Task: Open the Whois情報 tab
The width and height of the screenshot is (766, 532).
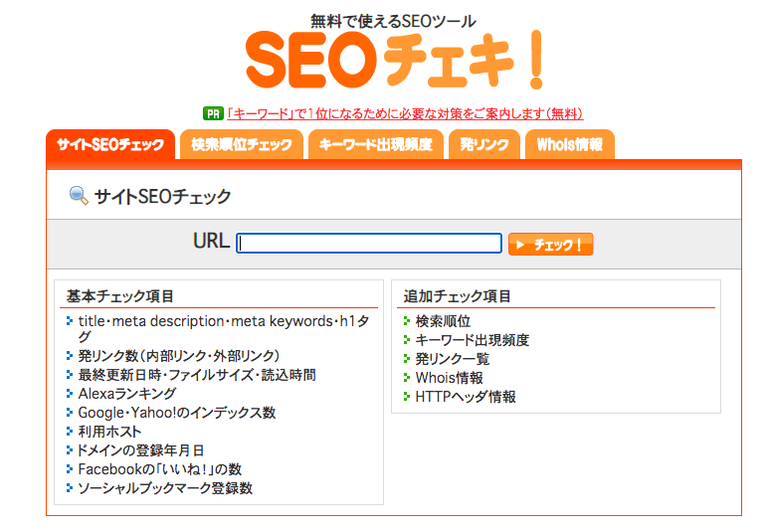Action: click(x=570, y=144)
